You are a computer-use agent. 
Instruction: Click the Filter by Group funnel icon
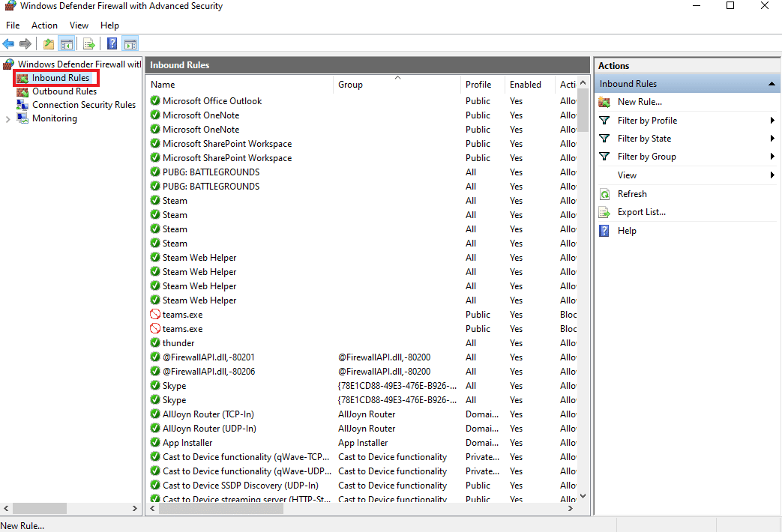tap(604, 156)
